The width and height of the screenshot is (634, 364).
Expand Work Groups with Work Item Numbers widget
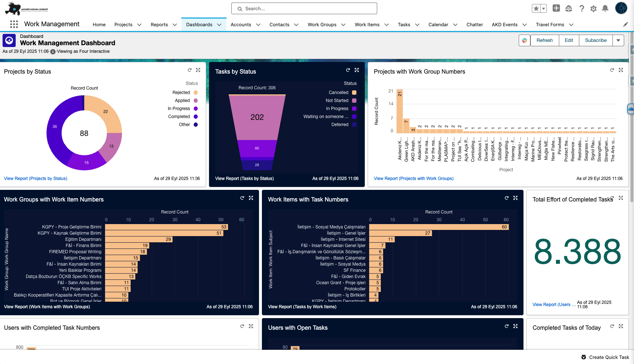[x=251, y=198]
